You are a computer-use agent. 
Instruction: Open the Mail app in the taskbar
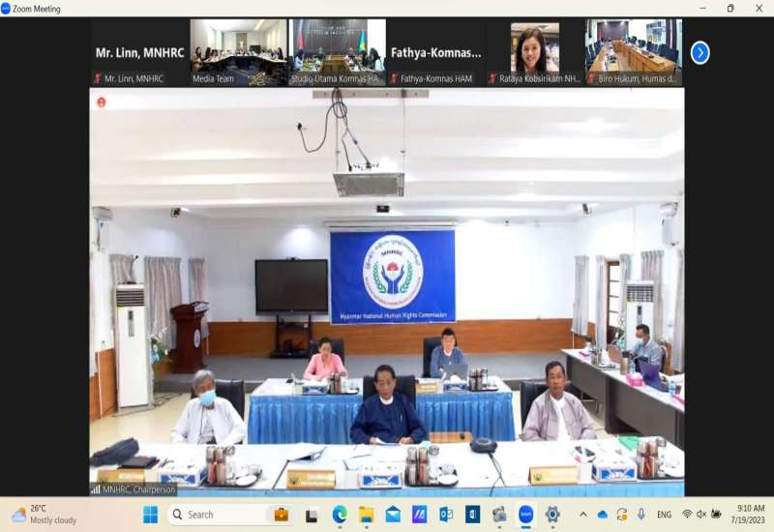point(393,515)
